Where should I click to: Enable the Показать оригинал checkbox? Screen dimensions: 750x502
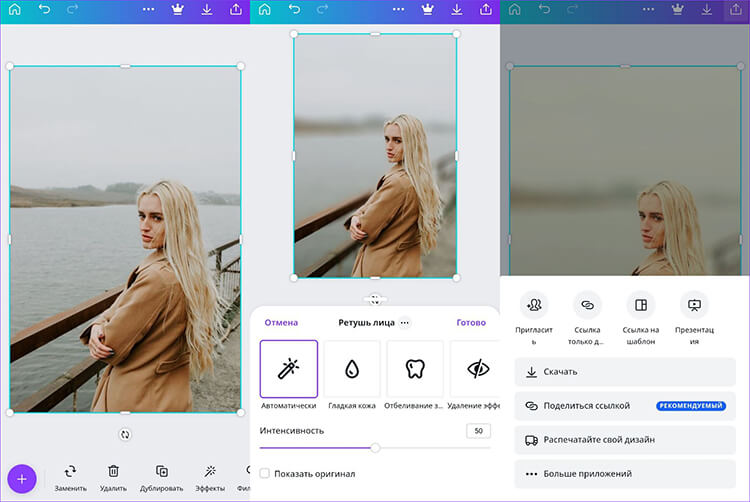(265, 474)
